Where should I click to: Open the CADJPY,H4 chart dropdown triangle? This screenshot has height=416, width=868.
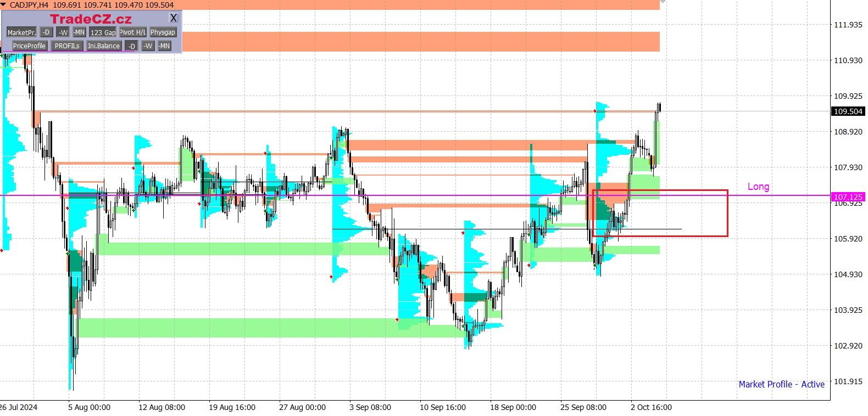[x=4, y=4]
